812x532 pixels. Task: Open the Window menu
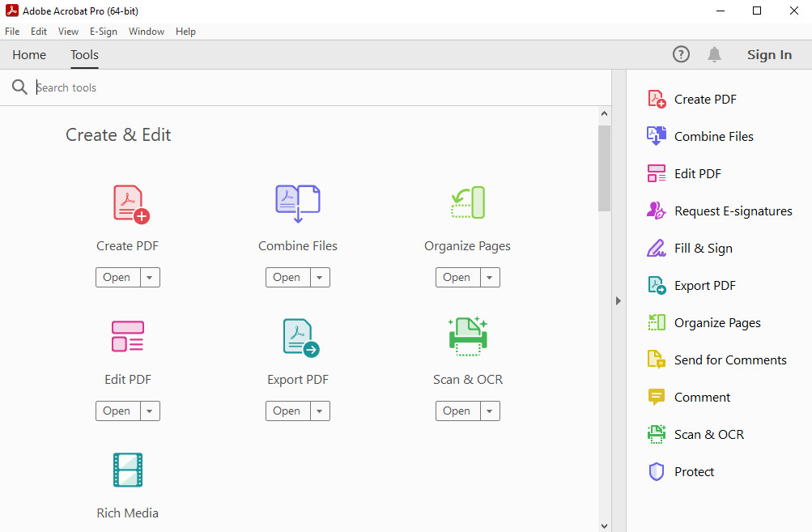(147, 31)
